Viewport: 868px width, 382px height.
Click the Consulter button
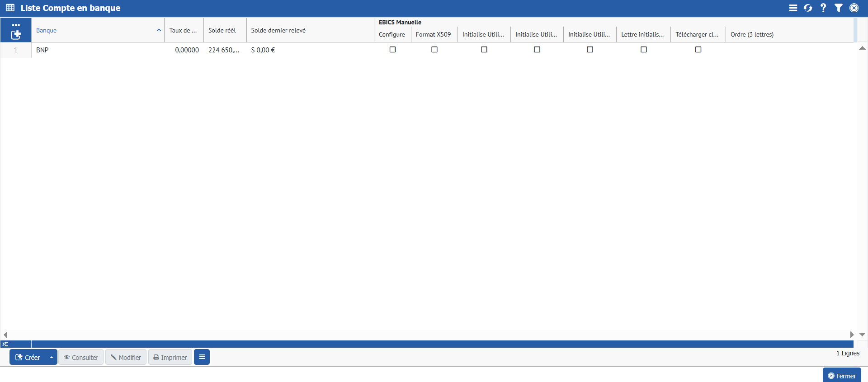click(81, 357)
